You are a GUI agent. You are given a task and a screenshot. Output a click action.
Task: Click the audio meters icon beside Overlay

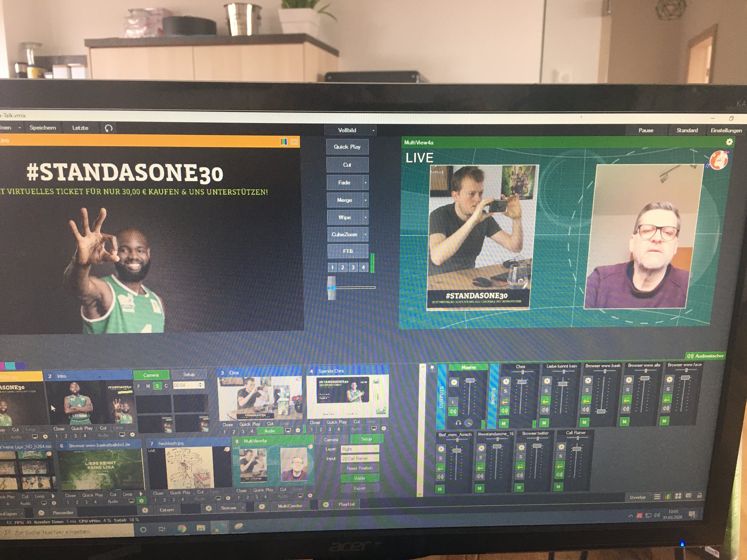coord(668,496)
